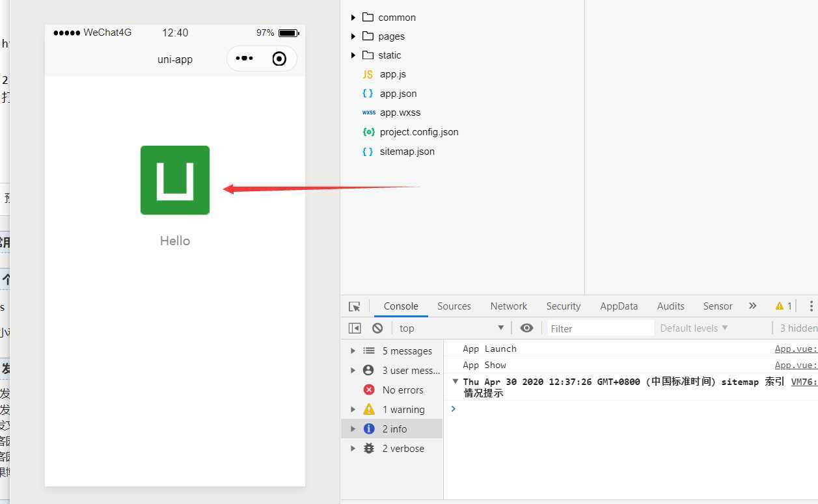Expand the static folder arrow
Screen dimensions: 818x504
(x=353, y=55)
